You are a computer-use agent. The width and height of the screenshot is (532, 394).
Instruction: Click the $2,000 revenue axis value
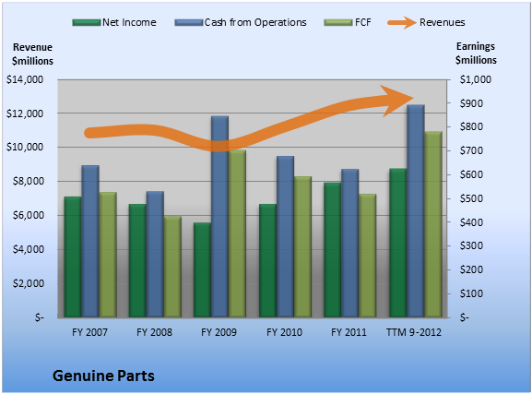tap(29, 283)
